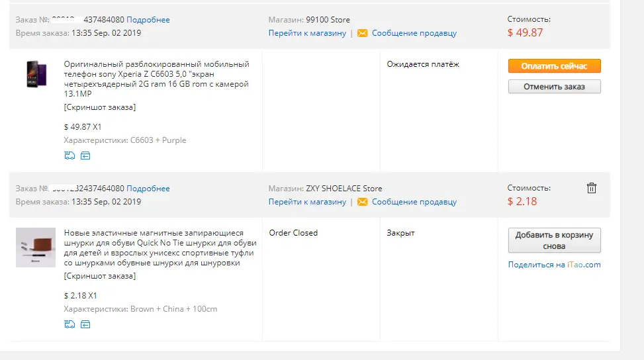The image size is (644, 360).
Task: Open Подробнее for the shoelace order
Action: pos(148,189)
